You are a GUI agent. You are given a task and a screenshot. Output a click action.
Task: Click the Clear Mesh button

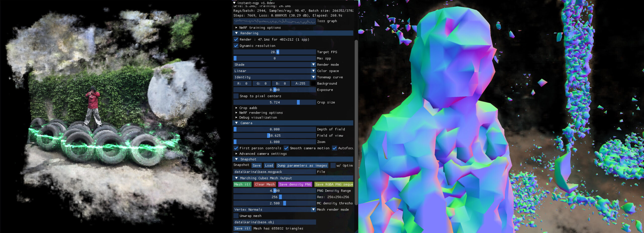(265, 184)
